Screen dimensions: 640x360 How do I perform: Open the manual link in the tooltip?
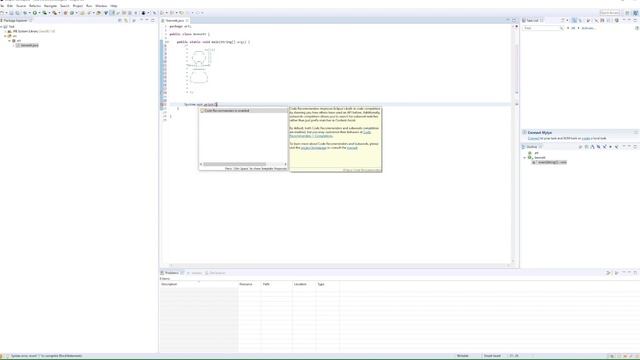click(352, 148)
